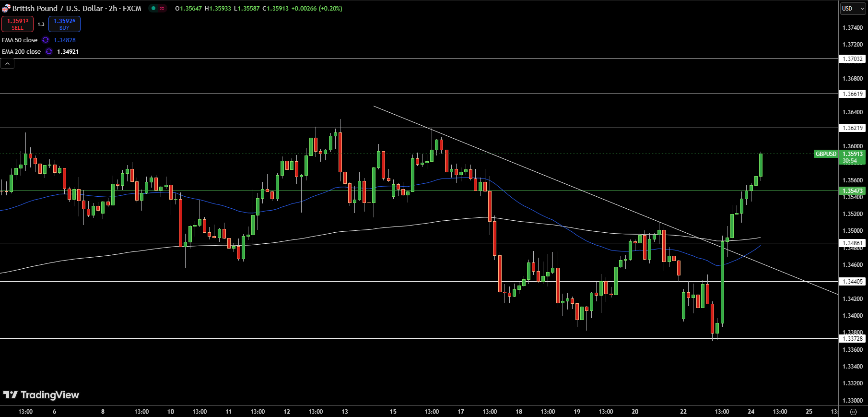
Task: Click the 1.37200 price scale value
Action: tap(853, 45)
